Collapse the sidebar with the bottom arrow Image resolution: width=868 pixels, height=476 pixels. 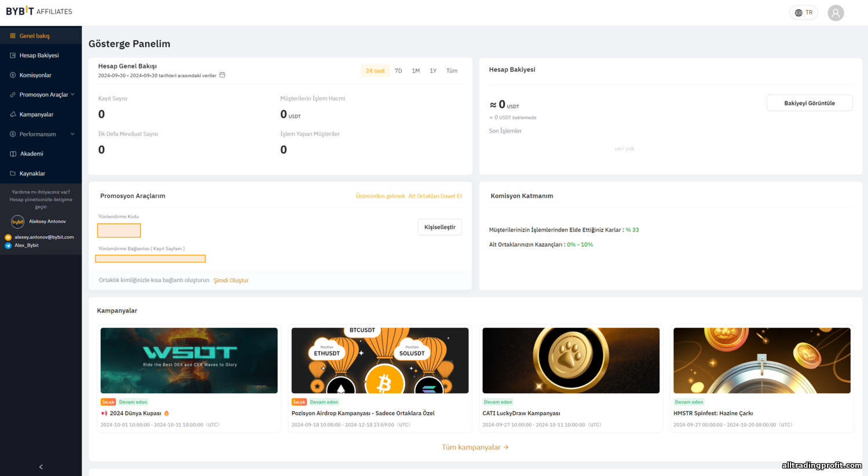coord(41,467)
